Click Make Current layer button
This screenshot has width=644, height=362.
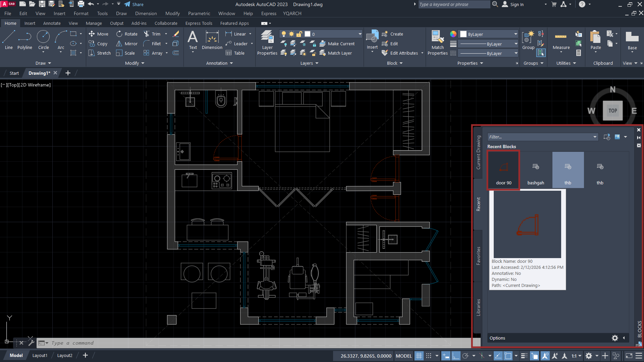click(337, 44)
